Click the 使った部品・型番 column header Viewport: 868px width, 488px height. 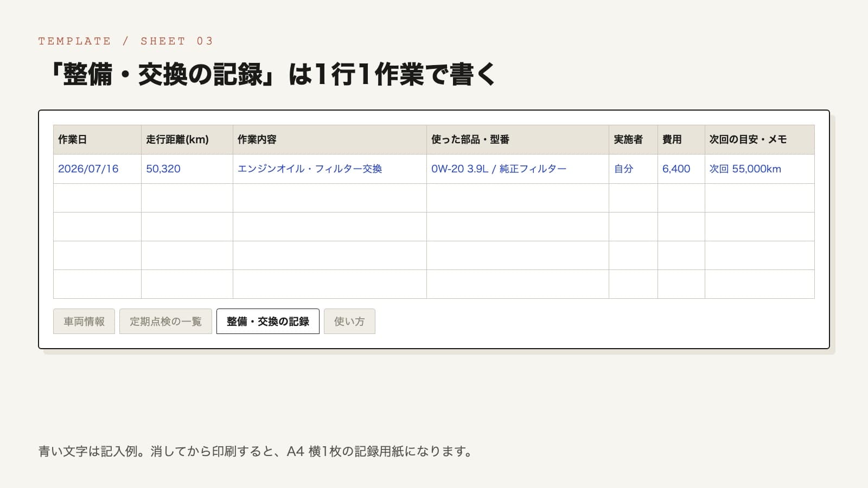[x=518, y=140]
